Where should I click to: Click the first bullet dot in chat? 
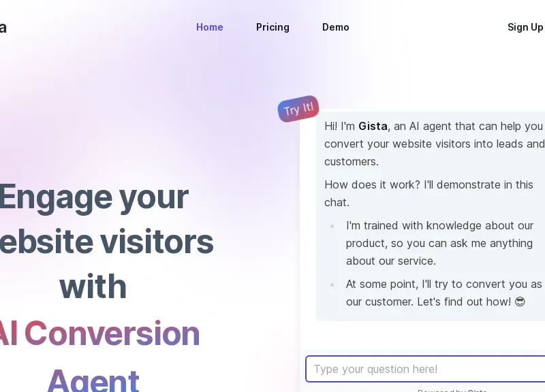[x=332, y=227]
